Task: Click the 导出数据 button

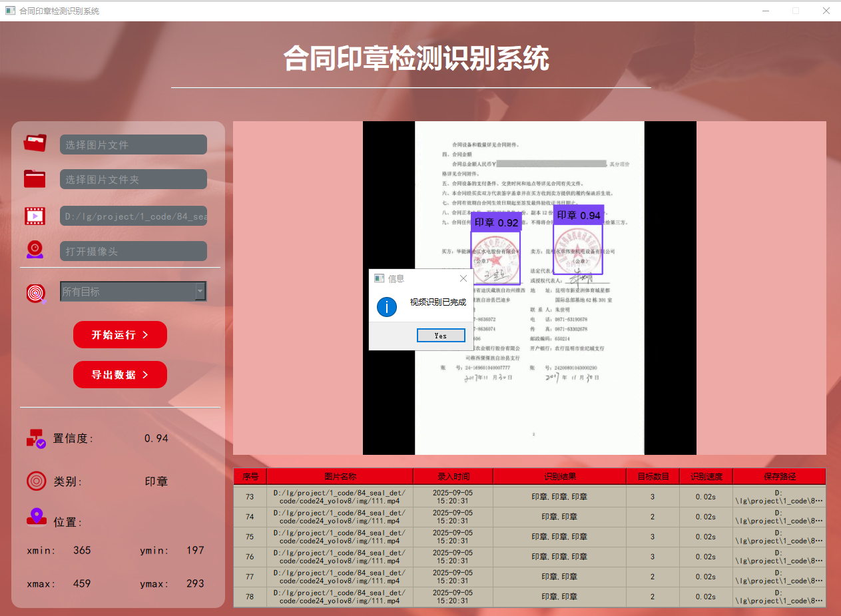Action: pyautogui.click(x=120, y=374)
